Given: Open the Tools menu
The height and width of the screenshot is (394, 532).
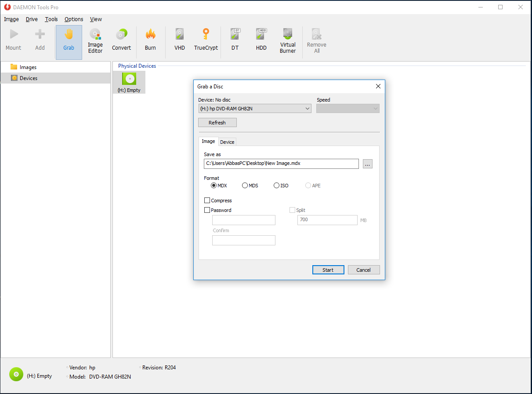Looking at the screenshot, I should point(51,19).
